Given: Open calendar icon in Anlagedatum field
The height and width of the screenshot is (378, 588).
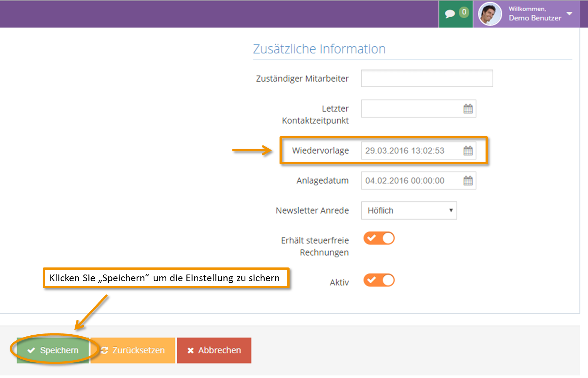Looking at the screenshot, I should point(468,181).
